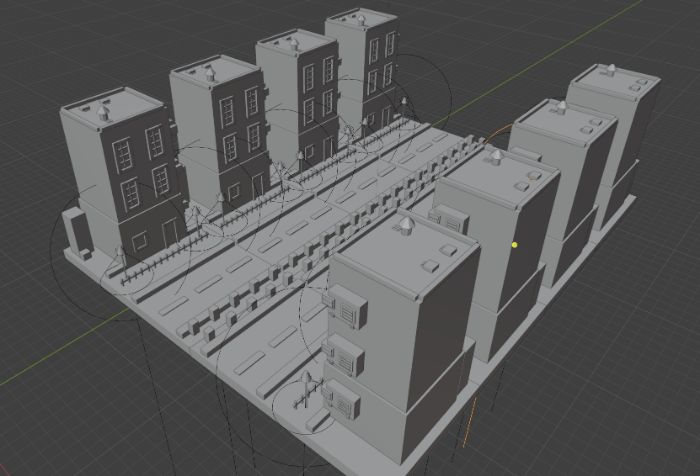Click the yellow origin dot on the building wall
The image size is (700, 476).
point(515,245)
